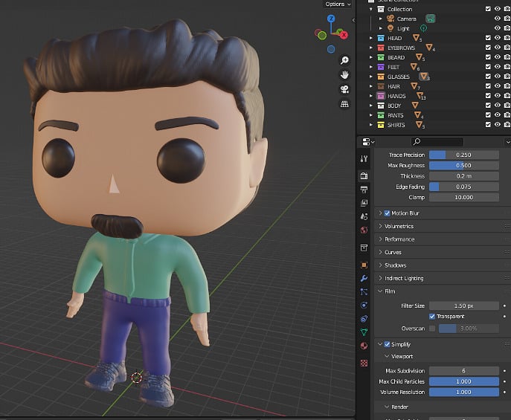Click the camera data icon beside Camera
The image size is (511, 420).
click(x=431, y=19)
